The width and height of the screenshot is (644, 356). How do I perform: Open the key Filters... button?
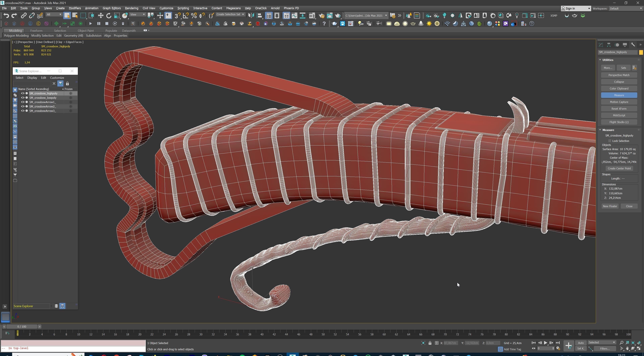click(x=605, y=348)
